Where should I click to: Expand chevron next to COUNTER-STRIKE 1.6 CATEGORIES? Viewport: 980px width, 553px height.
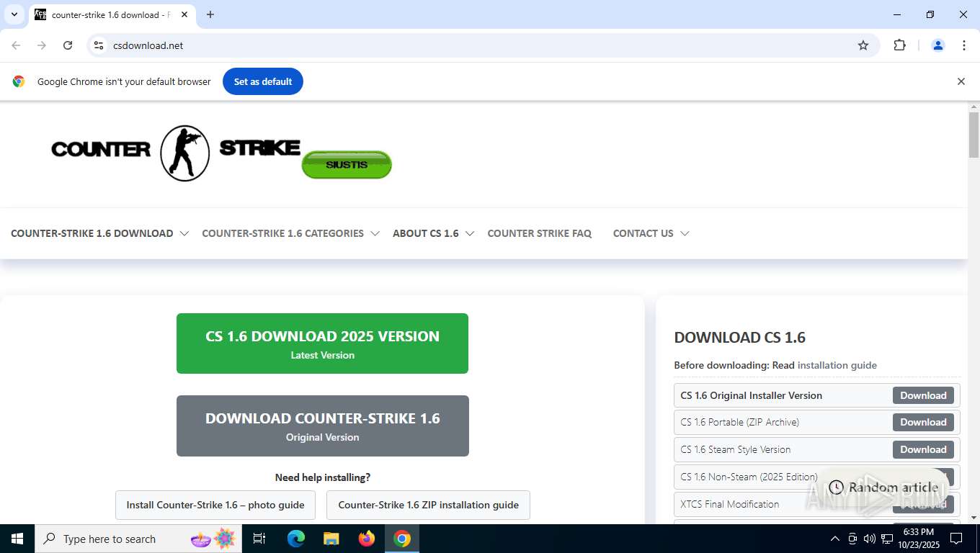click(x=375, y=233)
